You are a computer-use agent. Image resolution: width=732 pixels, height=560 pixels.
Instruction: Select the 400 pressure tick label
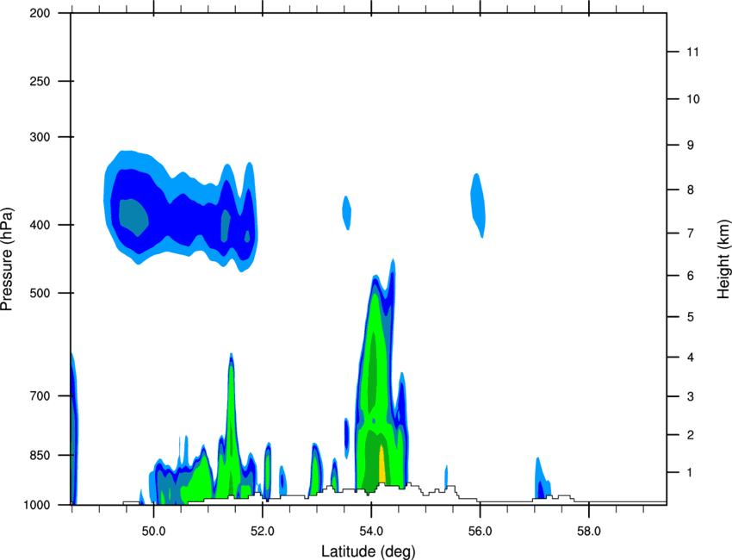tap(40, 225)
